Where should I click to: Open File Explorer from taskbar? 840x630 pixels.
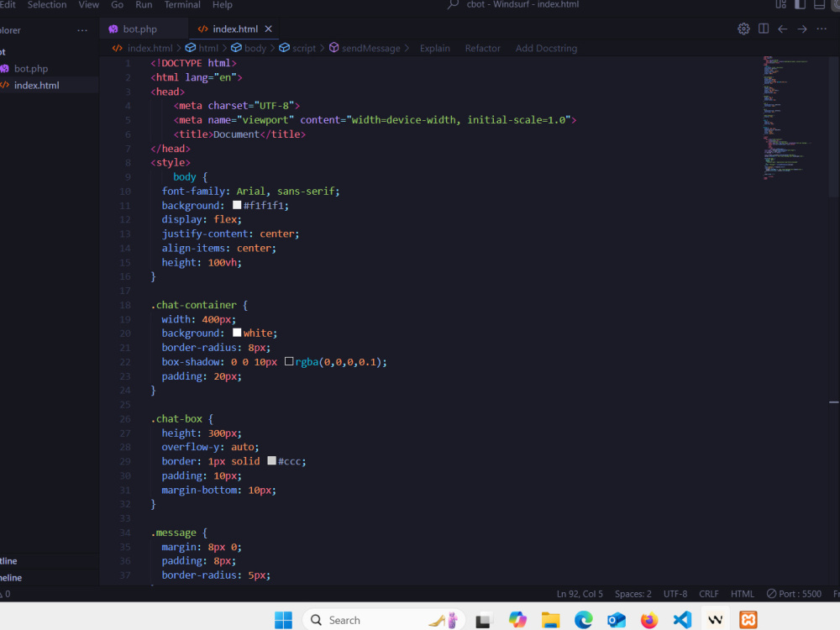click(x=550, y=620)
